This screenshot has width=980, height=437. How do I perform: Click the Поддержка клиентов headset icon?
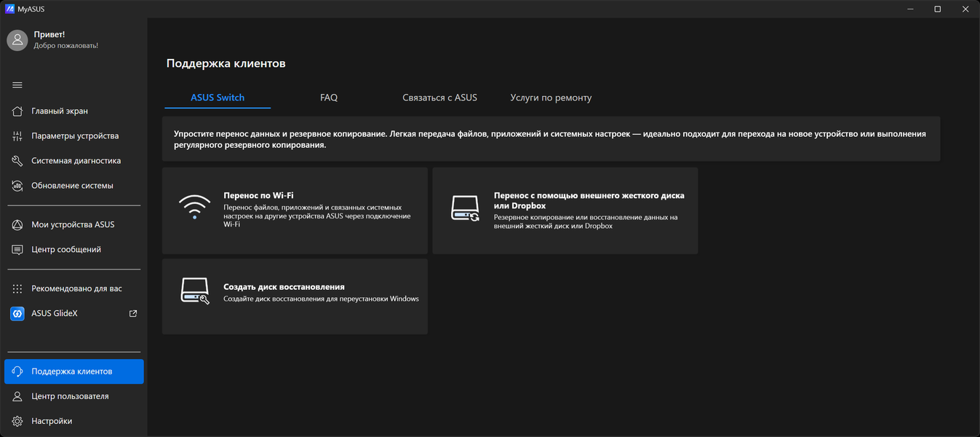(x=17, y=371)
